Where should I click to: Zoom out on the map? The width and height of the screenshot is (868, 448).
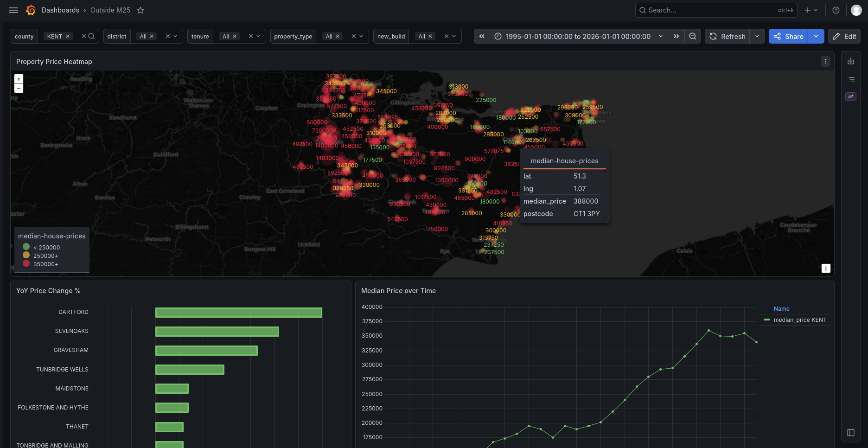(x=19, y=88)
